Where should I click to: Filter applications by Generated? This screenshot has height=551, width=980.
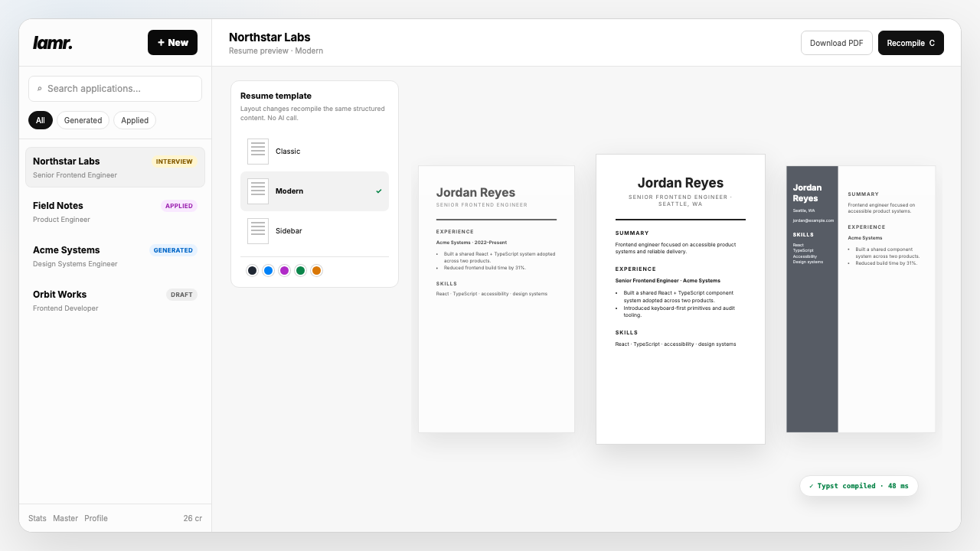click(83, 120)
